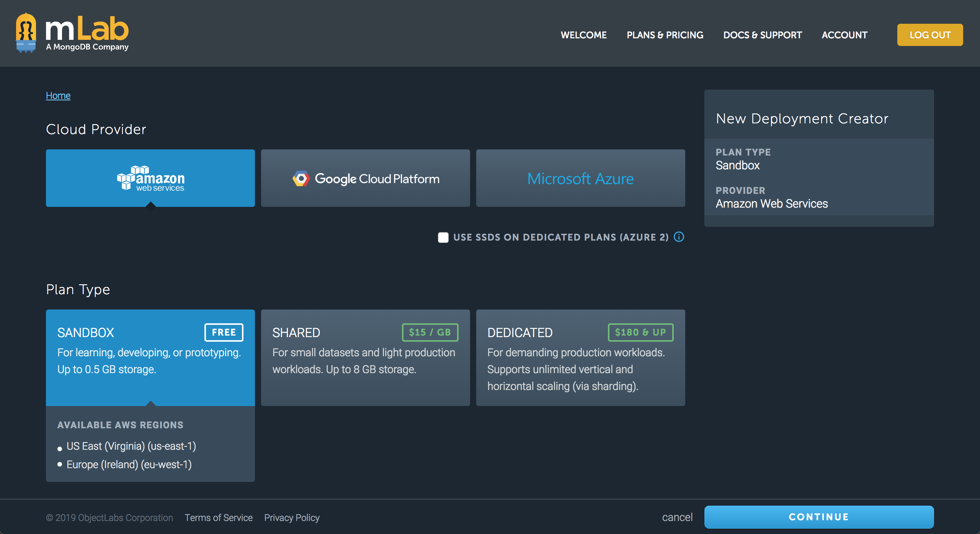Viewport: 980px width, 534px height.
Task: Click the FREE badge on Sandbox
Action: (x=224, y=332)
